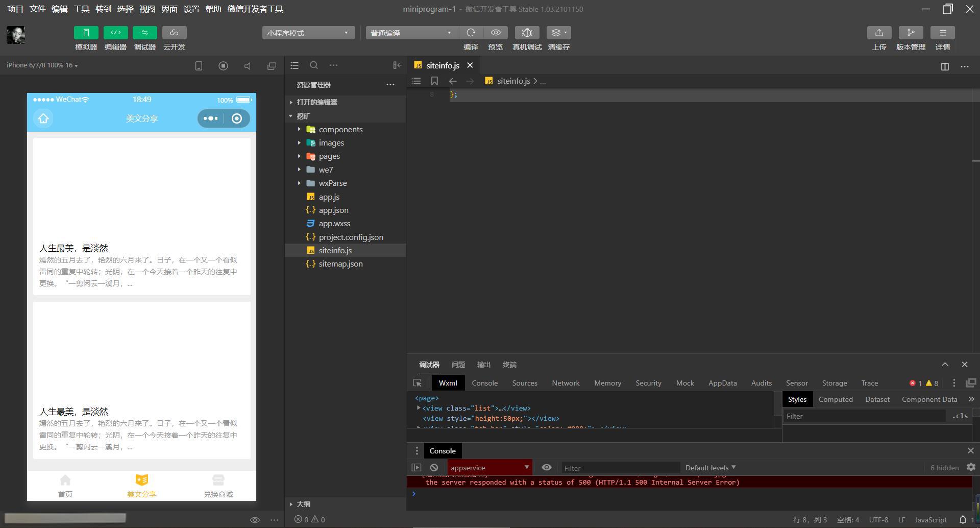Open the appservice context dropdown
Screen dimensions: 980x528
click(489, 467)
